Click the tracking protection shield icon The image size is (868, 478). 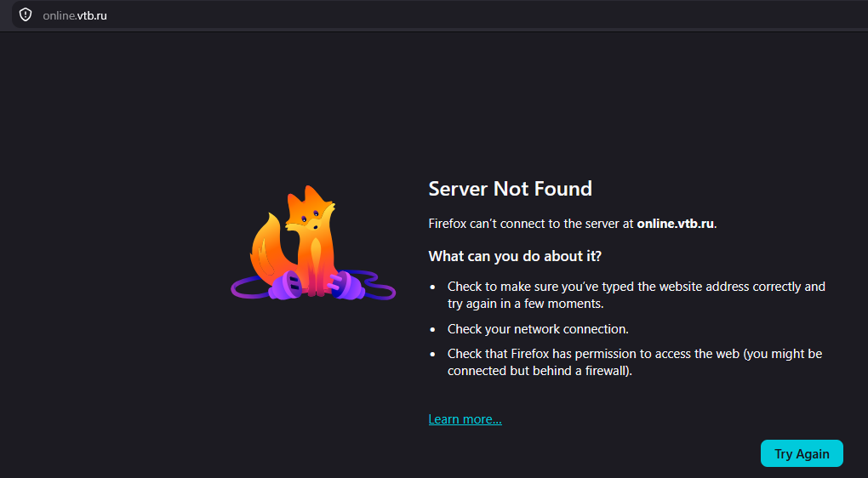point(26,15)
